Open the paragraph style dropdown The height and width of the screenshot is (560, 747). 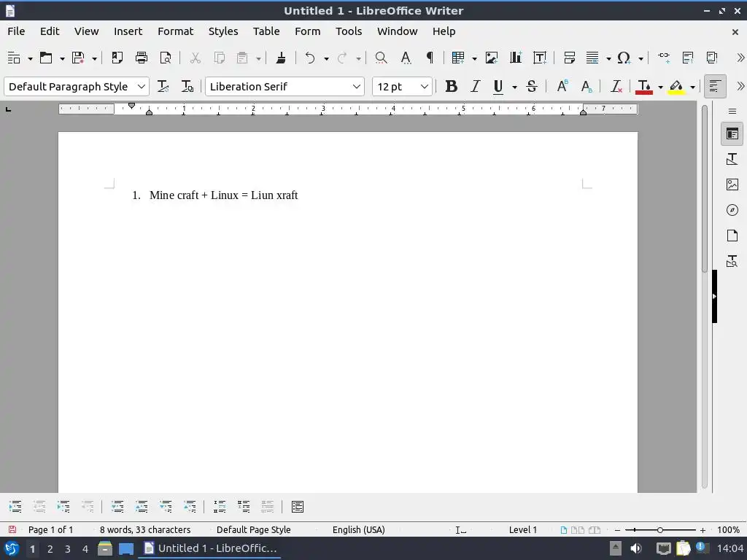click(x=141, y=87)
